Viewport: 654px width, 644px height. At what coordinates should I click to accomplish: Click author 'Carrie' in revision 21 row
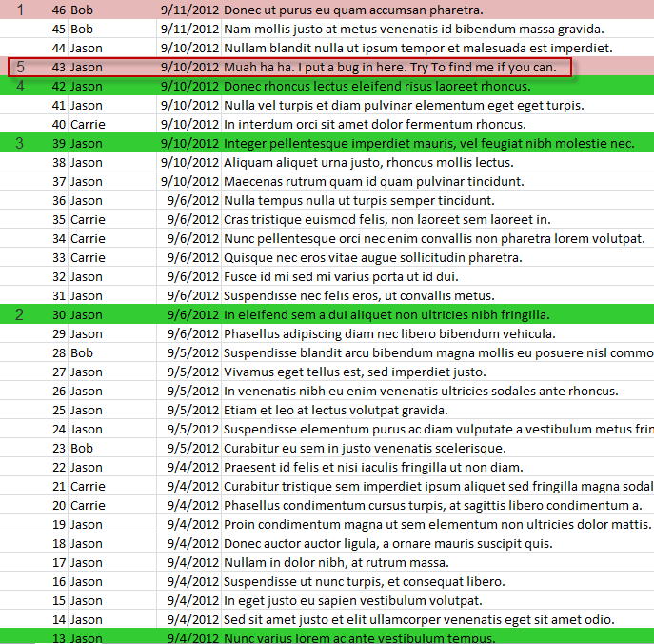[x=88, y=487]
